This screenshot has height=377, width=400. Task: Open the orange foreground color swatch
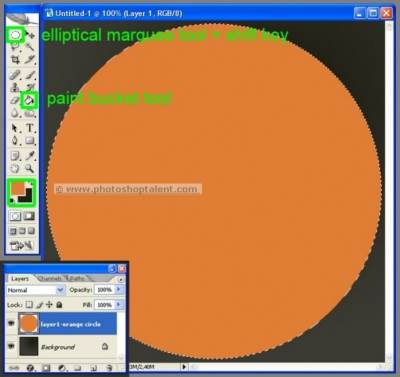click(18, 189)
